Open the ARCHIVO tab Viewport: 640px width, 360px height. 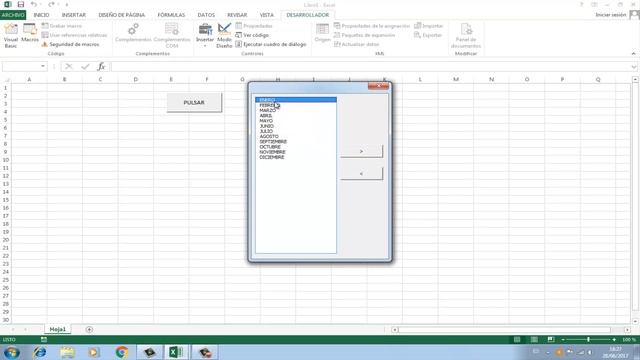coord(13,15)
